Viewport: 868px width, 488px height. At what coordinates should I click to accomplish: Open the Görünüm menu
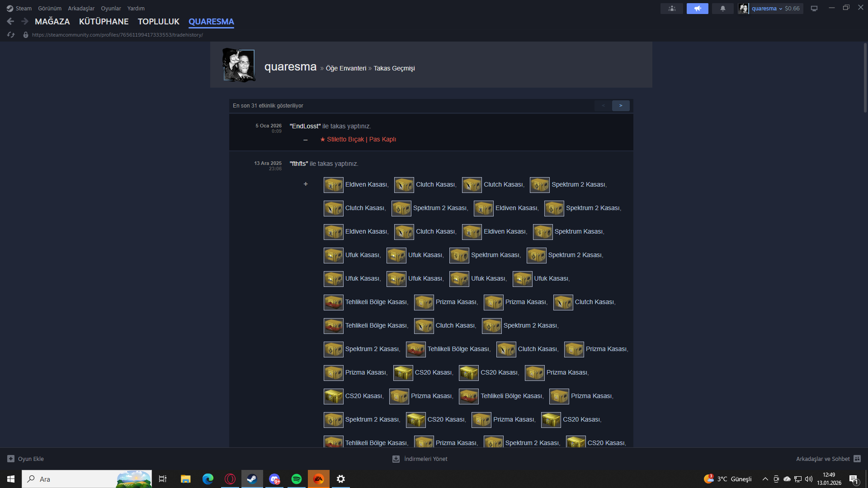[x=50, y=8]
